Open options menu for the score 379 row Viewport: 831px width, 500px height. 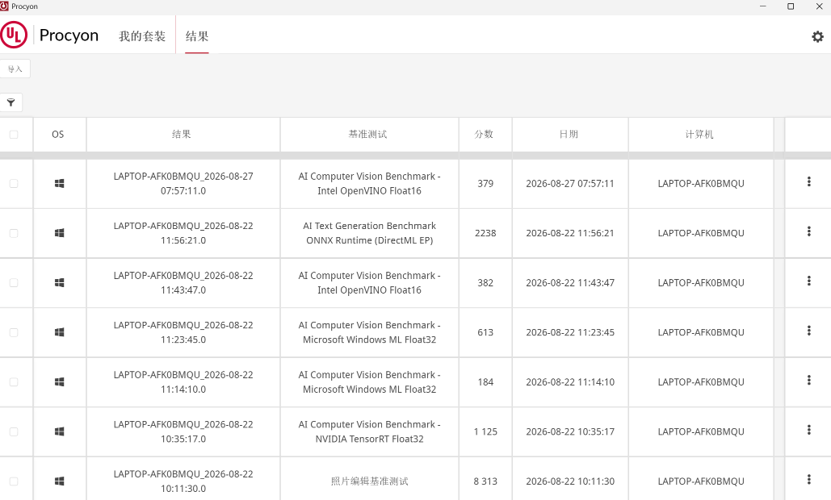pos(809,182)
